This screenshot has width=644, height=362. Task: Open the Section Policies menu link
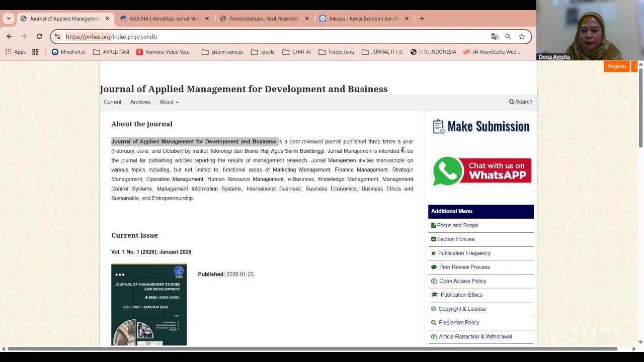pyautogui.click(x=455, y=239)
